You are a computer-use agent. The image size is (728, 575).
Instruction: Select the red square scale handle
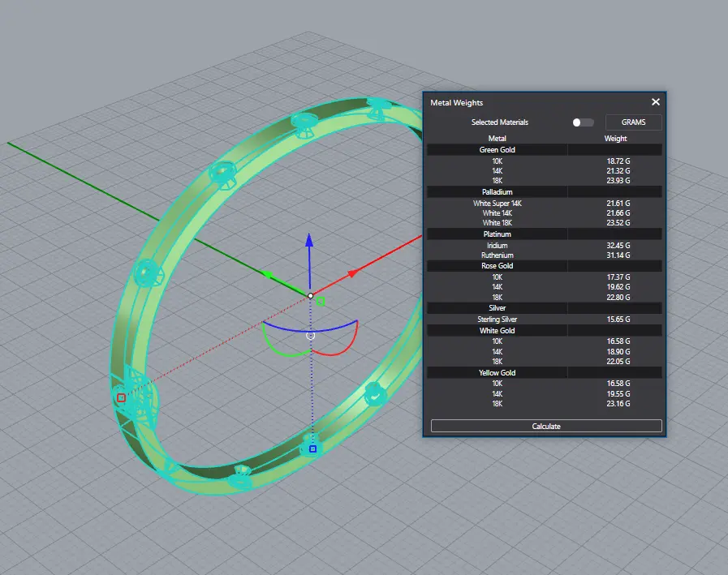point(121,397)
